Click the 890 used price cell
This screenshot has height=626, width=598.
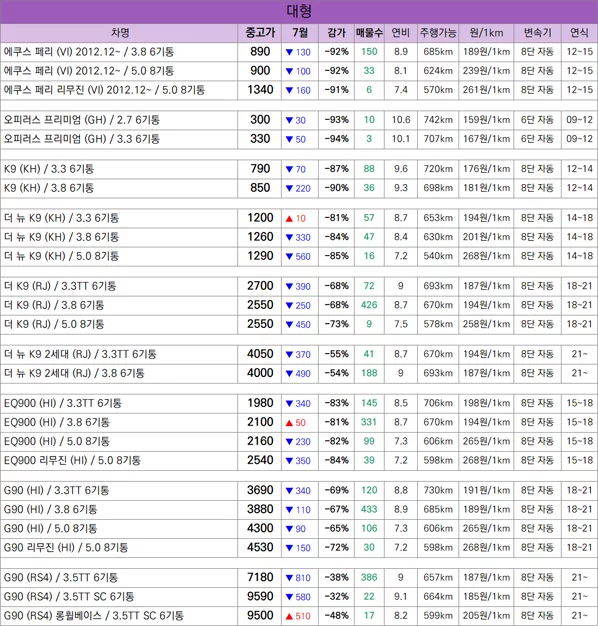click(260, 52)
